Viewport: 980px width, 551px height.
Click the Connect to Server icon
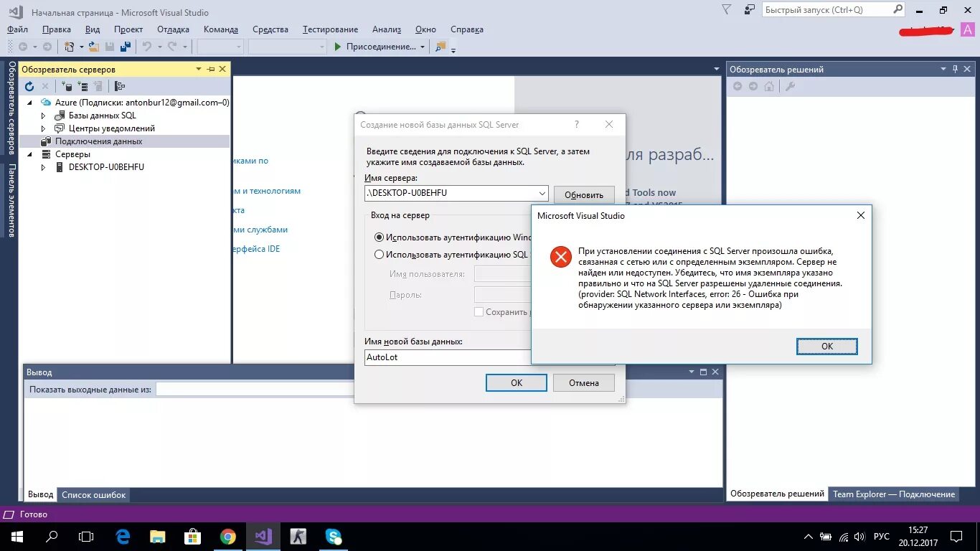tap(83, 86)
